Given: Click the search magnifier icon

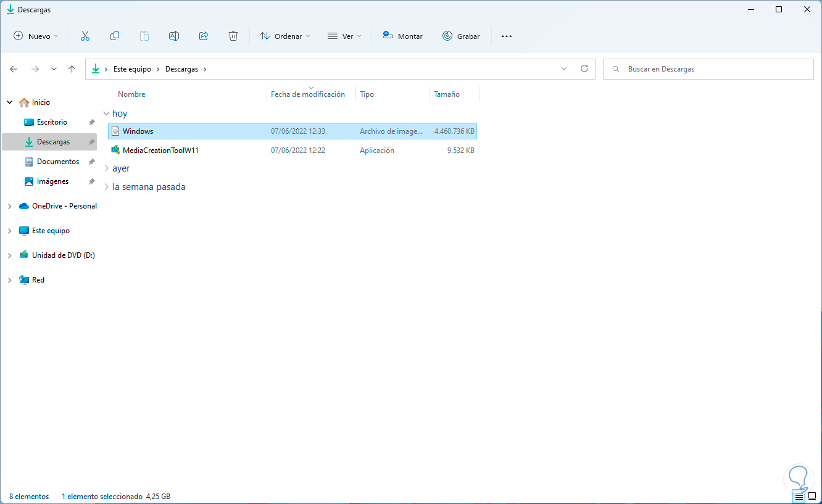Looking at the screenshot, I should pos(615,69).
